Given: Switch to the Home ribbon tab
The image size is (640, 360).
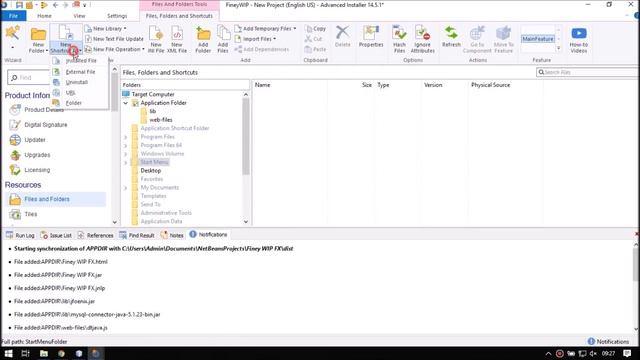Looking at the screenshot, I should [44, 16].
